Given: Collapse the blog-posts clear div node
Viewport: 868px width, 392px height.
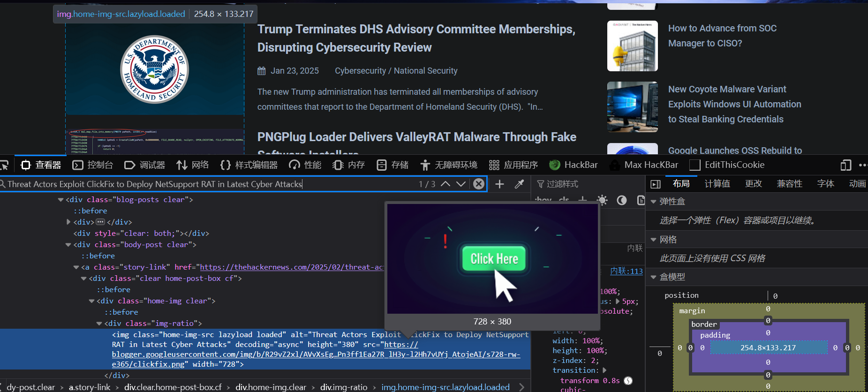Looking at the screenshot, I should [x=60, y=200].
